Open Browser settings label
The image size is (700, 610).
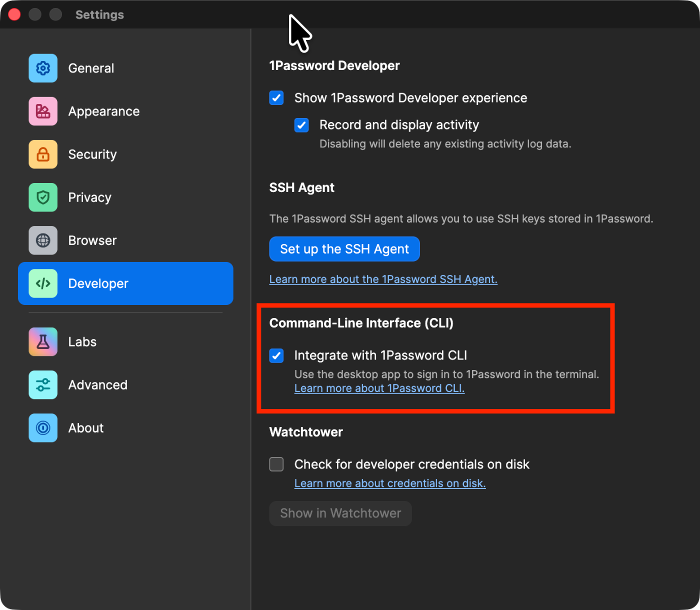pos(92,240)
